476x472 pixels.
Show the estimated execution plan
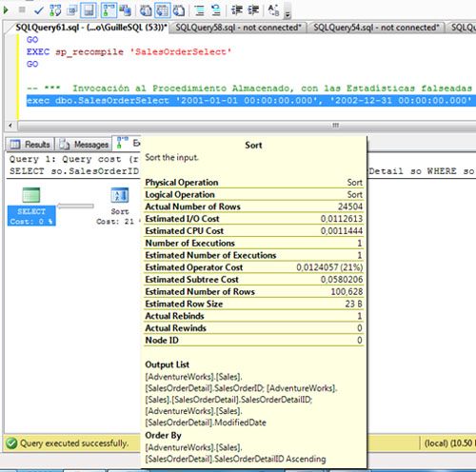(x=55, y=10)
